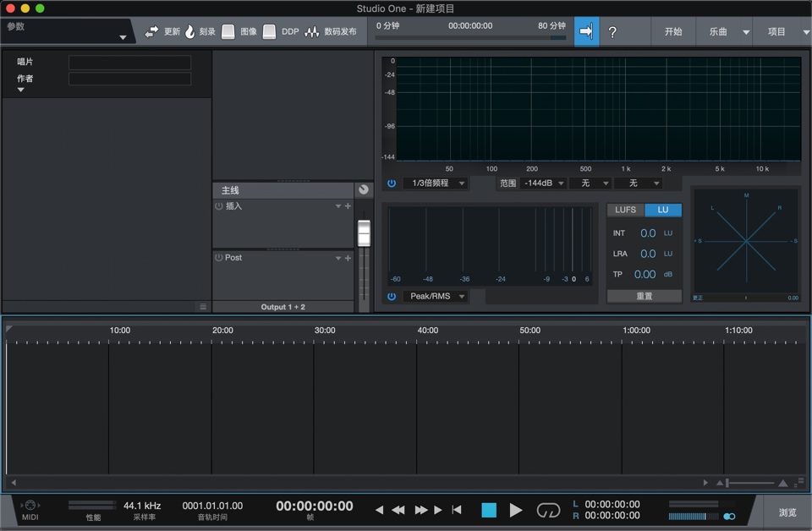Click the 更新 update icon
This screenshot has height=531, width=812.
(x=151, y=31)
